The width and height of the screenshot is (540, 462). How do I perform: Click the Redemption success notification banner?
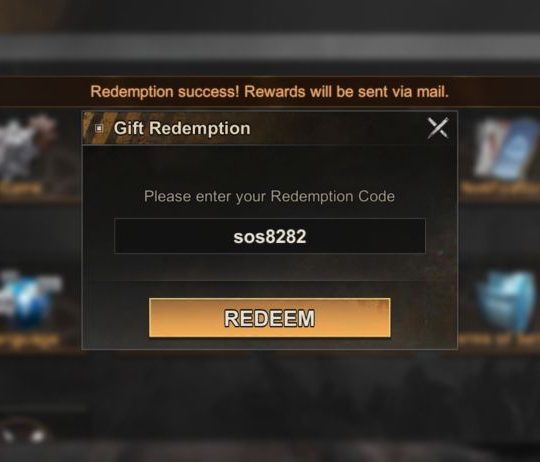pyautogui.click(x=270, y=92)
